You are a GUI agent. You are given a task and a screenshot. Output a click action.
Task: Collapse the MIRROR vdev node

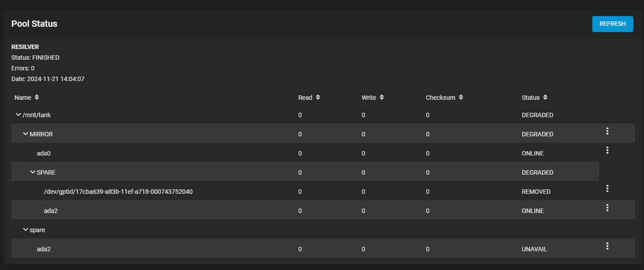pos(25,134)
